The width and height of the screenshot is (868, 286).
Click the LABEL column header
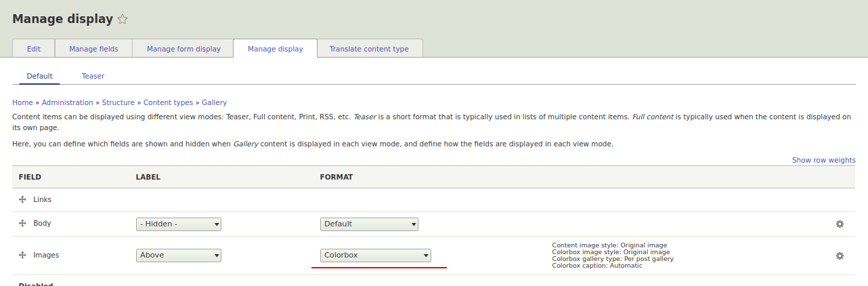pos(148,177)
